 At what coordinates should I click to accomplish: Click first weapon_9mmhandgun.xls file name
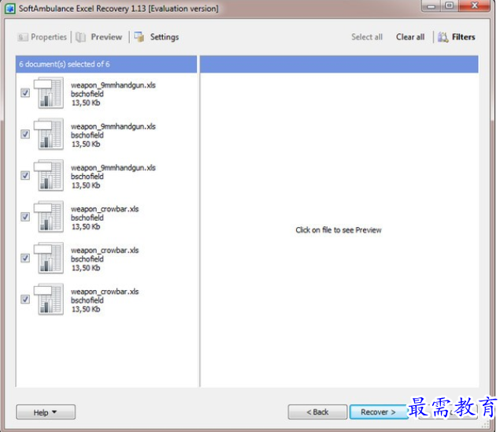click(x=113, y=85)
